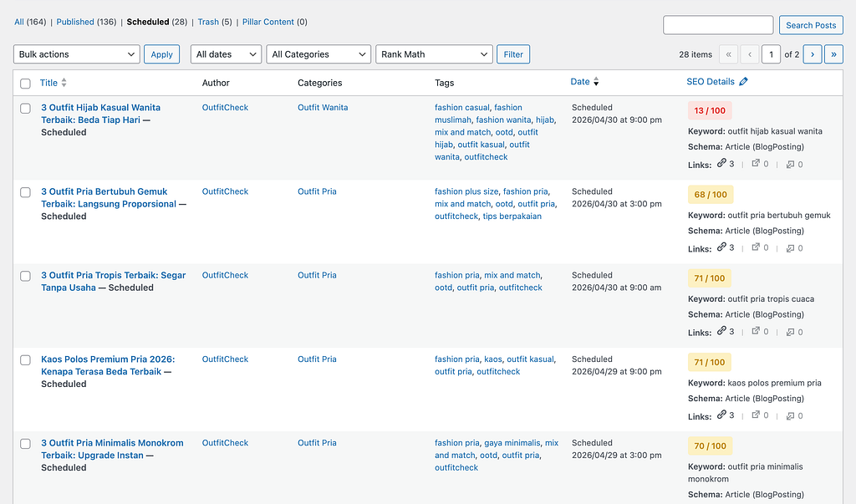The width and height of the screenshot is (856, 504).
Task: Open the All dates dropdown
Action: 226,54
